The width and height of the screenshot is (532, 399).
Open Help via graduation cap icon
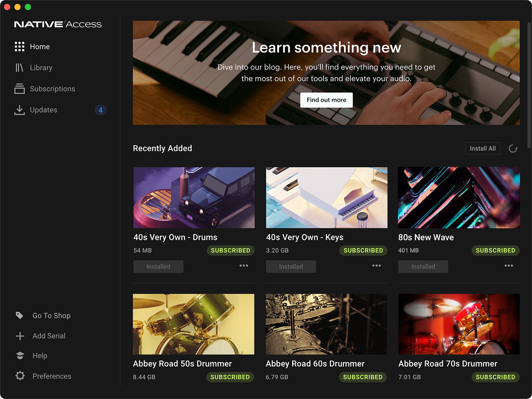[20, 356]
